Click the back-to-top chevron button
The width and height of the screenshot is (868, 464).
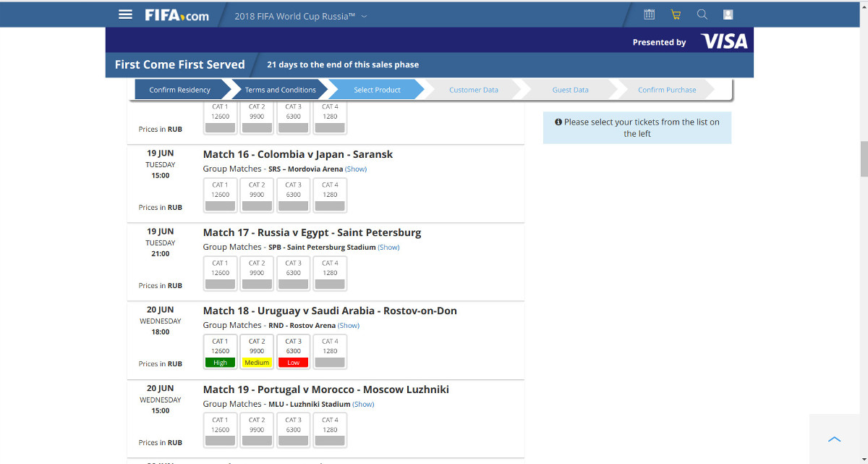point(834,439)
